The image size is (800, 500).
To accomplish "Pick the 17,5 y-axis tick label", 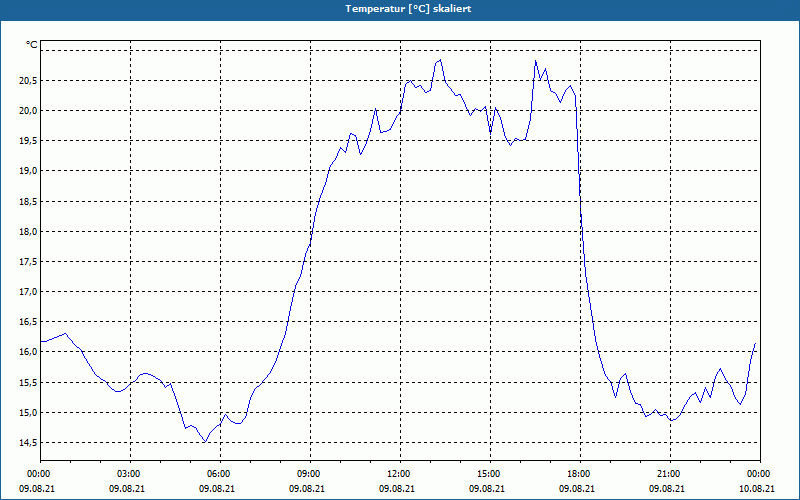I will (x=29, y=262).
